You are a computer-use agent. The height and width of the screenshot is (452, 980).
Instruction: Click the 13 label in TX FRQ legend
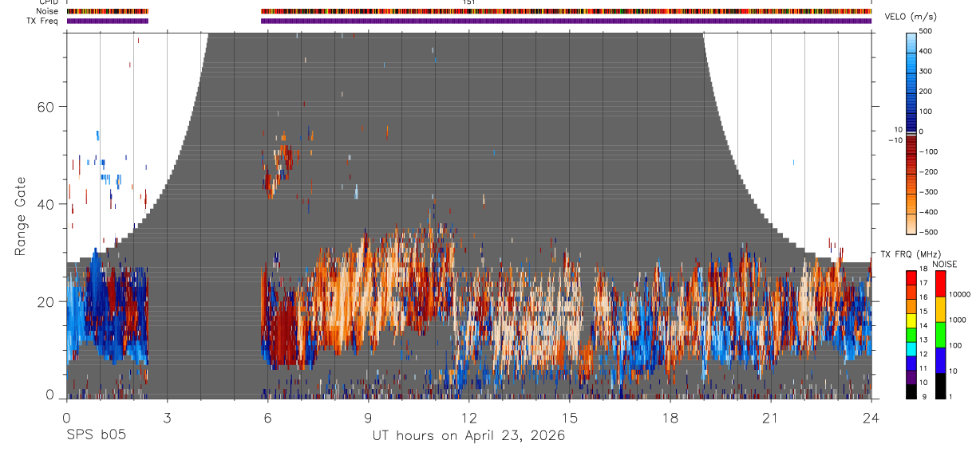click(x=924, y=340)
